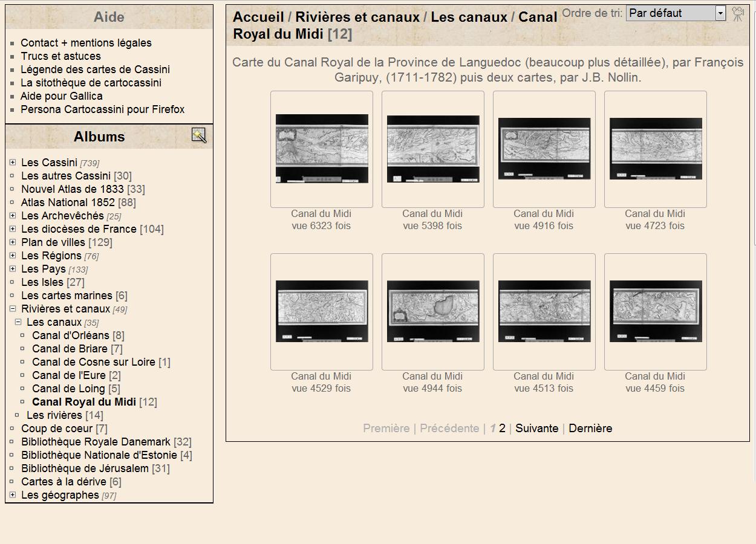Open 'Aide pour Gallica' link
The height and width of the screenshot is (544, 756).
[62, 96]
